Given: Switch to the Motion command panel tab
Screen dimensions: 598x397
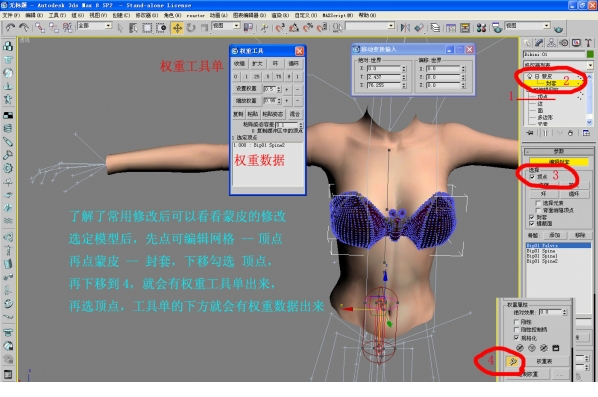Looking at the screenshot, I should [x=564, y=43].
